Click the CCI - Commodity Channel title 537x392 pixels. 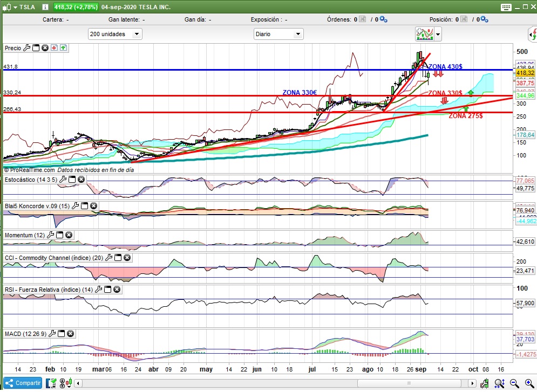tap(54, 258)
